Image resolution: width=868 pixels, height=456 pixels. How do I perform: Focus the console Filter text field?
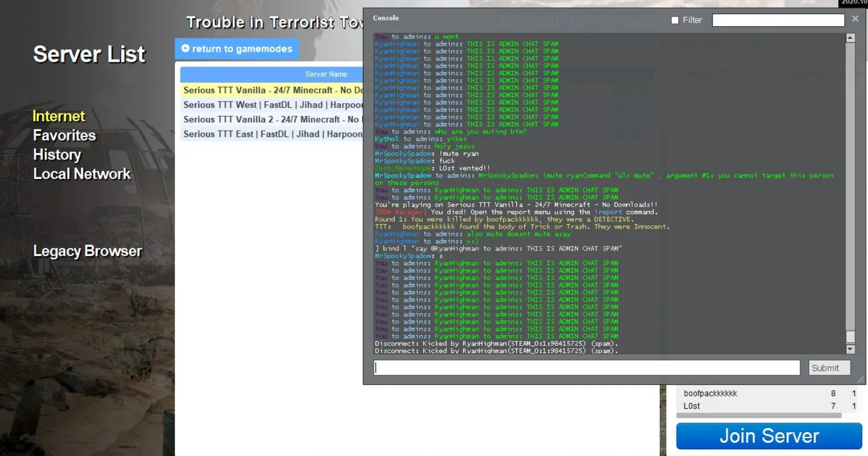778,20
